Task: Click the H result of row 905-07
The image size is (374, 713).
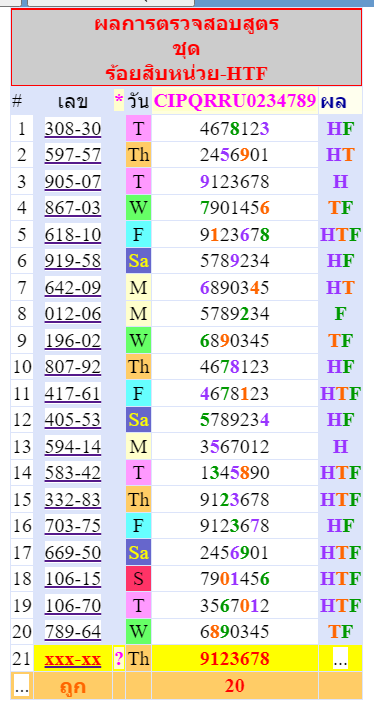Action: pos(340,182)
